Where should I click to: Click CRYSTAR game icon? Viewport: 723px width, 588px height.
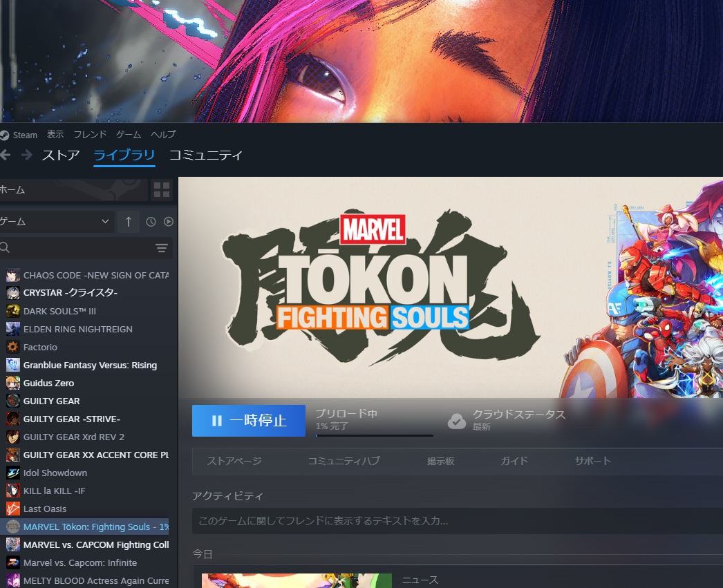click(x=13, y=292)
